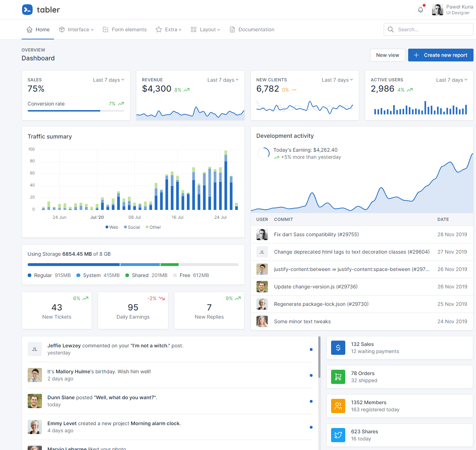
Task: Click Pawel Kuna's profile avatar
Action: (x=437, y=10)
